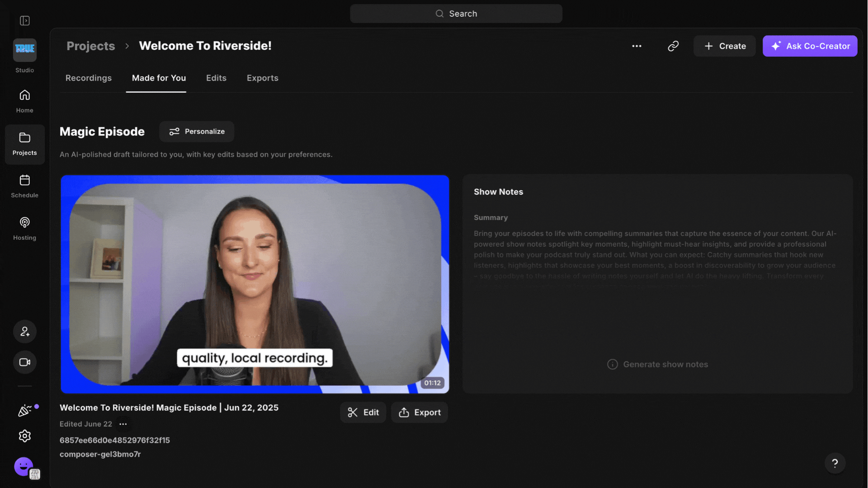Switch to the Recordings tab
This screenshot has height=488, width=868.
coord(89,78)
